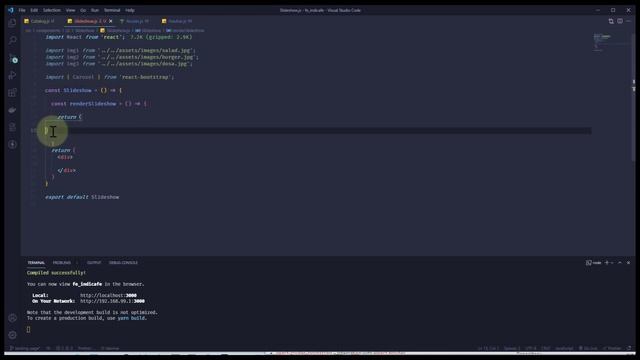The image size is (640, 360).
Task: Select the OUTPUT panel tab
Action: pyautogui.click(x=94, y=263)
